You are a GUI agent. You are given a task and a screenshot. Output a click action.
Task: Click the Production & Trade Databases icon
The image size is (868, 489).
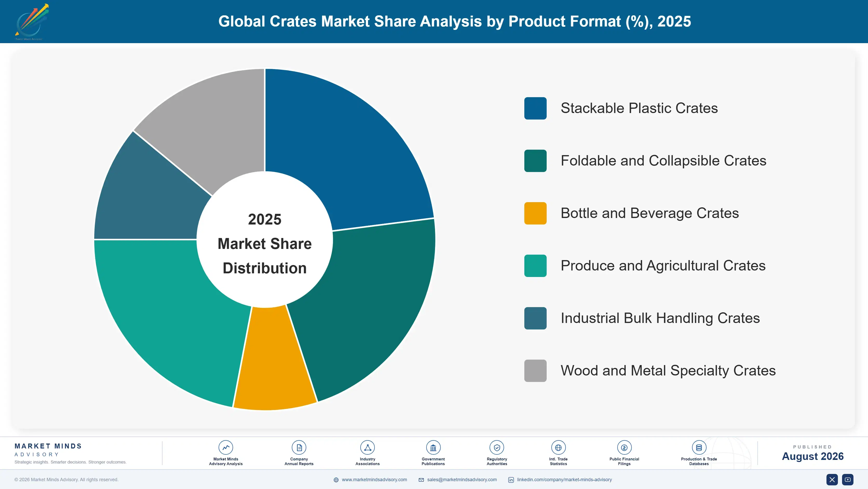(699, 447)
